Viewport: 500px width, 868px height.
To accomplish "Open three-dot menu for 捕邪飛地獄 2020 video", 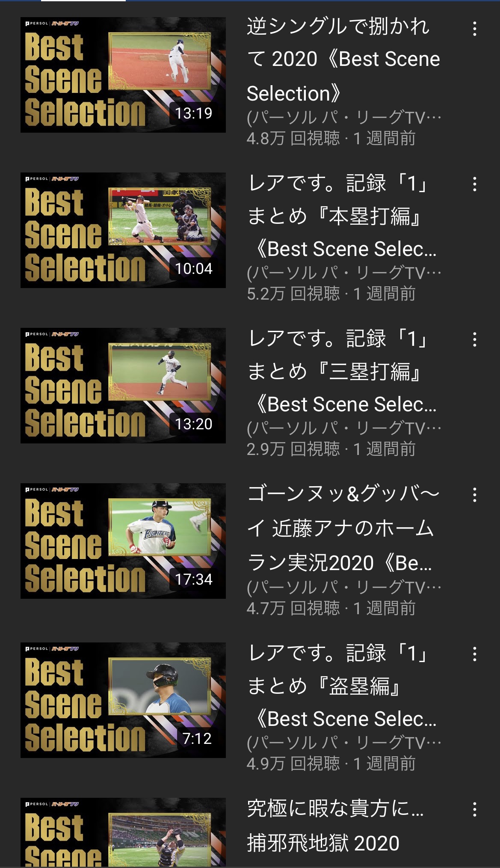I will click(x=474, y=809).
